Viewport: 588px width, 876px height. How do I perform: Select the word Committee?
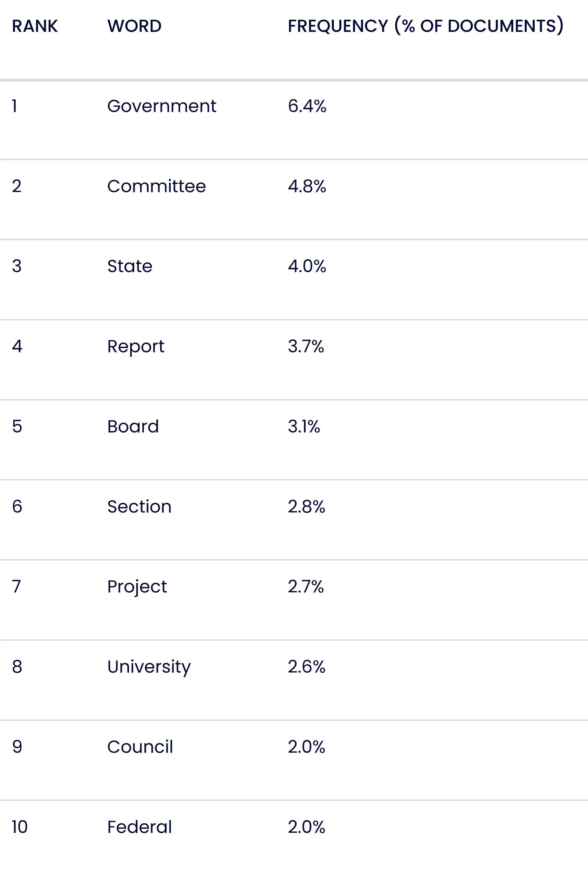click(x=156, y=186)
